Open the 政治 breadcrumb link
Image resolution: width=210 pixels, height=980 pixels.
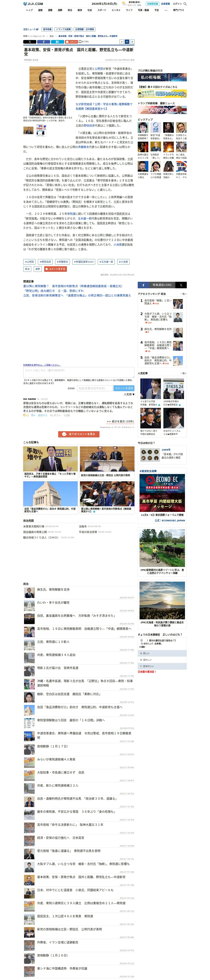52,36
